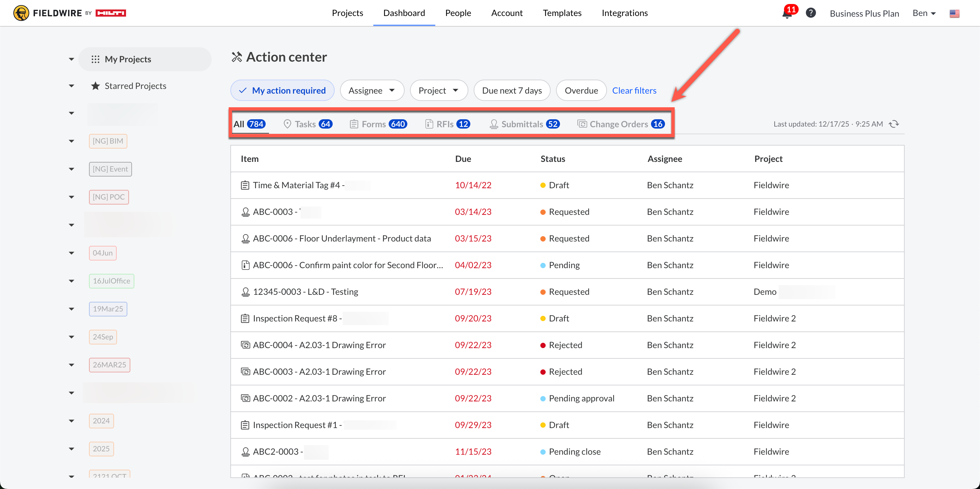
Task: Open the People menu item
Action: tap(458, 13)
